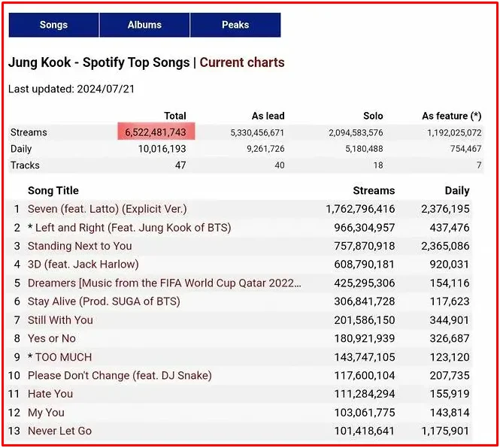Select the Song Title column header
The height and width of the screenshot is (448, 500).
(x=53, y=191)
